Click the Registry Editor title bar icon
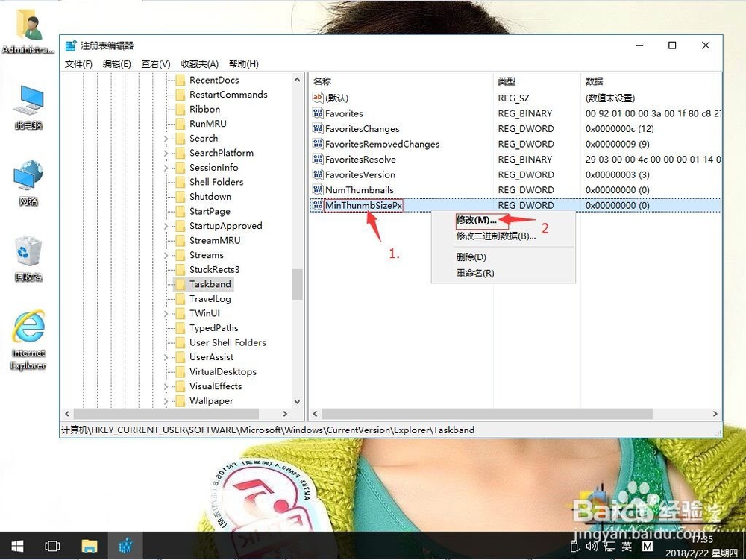 click(x=71, y=45)
